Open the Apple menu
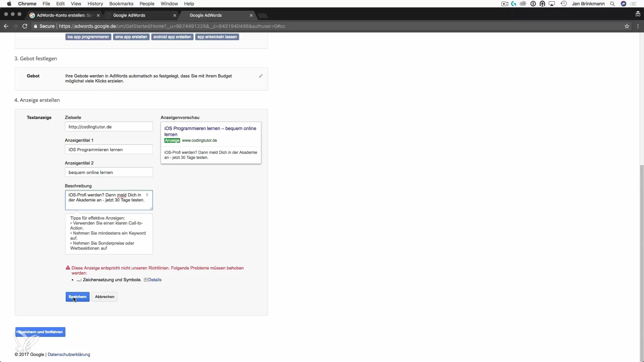Image resolution: width=644 pixels, height=362 pixels. click(9, 4)
